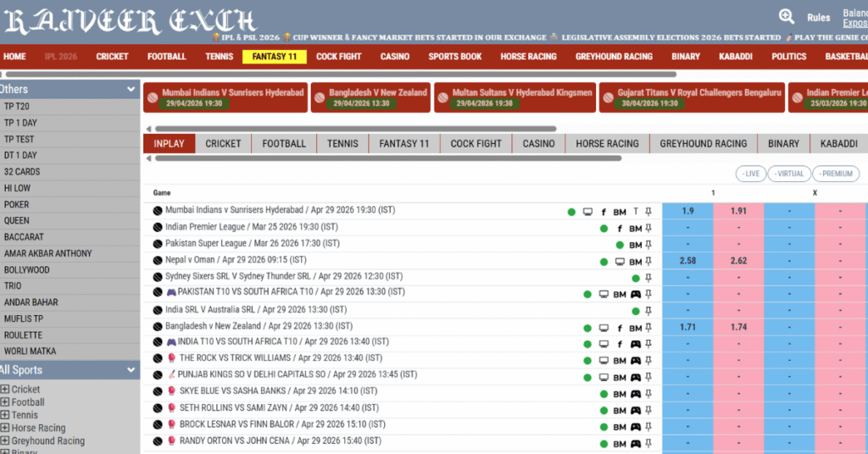This screenshot has height=454, width=868.
Task: Open the Rules link
Action: pyautogui.click(x=818, y=18)
